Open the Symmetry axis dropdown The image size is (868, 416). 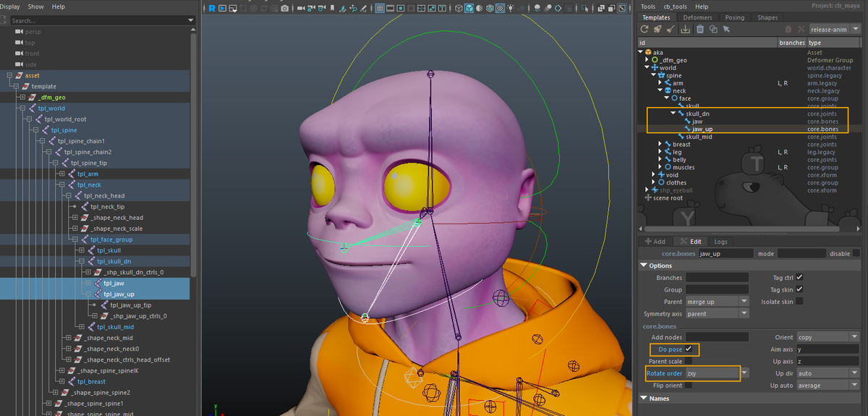[717, 313]
